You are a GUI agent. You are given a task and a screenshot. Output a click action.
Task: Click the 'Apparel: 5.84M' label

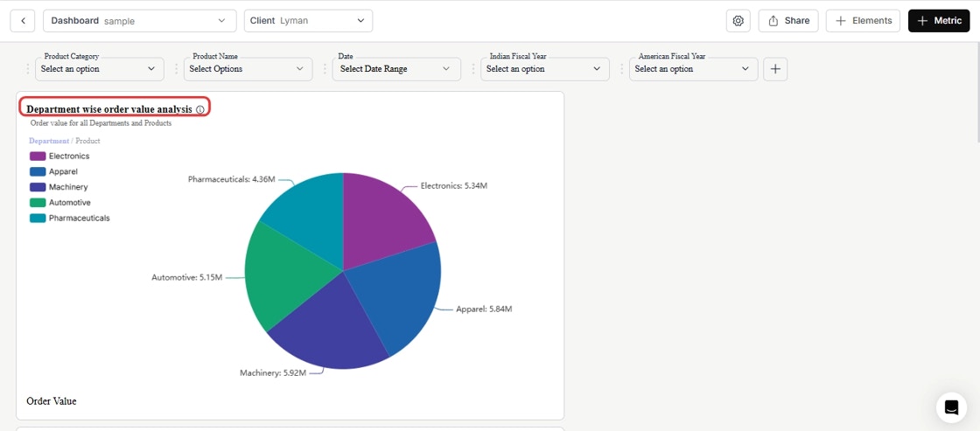pos(484,309)
